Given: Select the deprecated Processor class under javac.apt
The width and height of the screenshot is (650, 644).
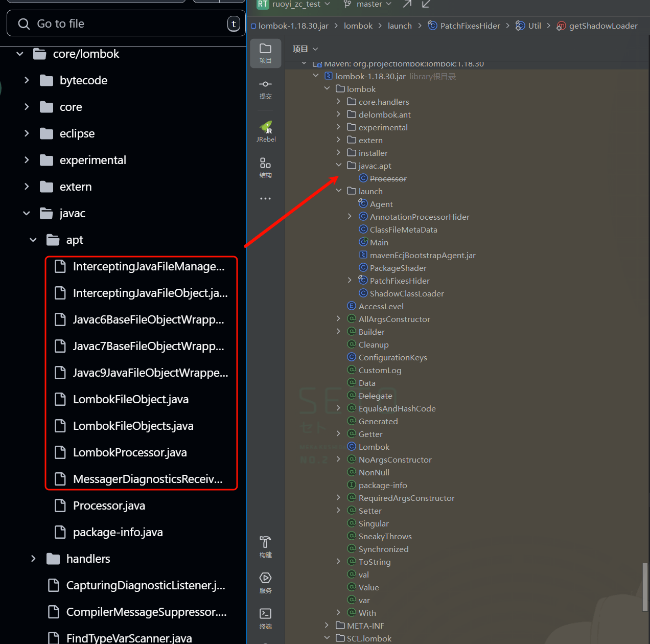Looking at the screenshot, I should pos(388,178).
